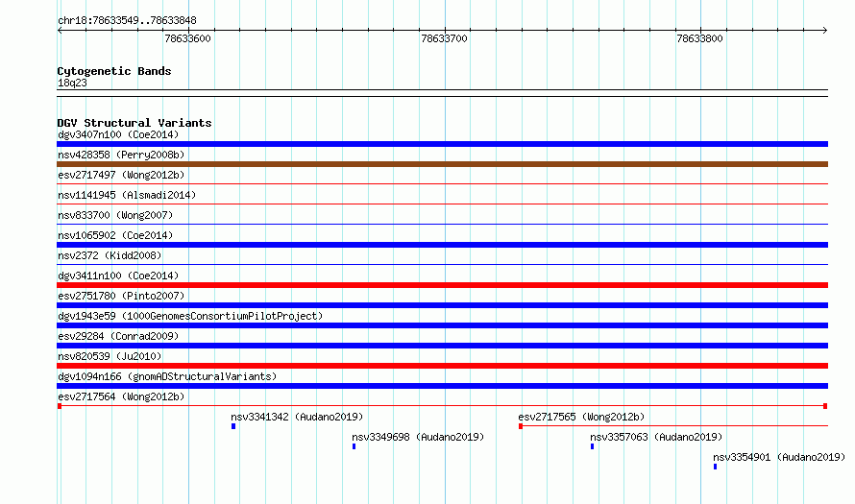This screenshot has height=504, width=855.
Task: Click the nsv3341342 (Audano2019) label
Action: (x=297, y=417)
